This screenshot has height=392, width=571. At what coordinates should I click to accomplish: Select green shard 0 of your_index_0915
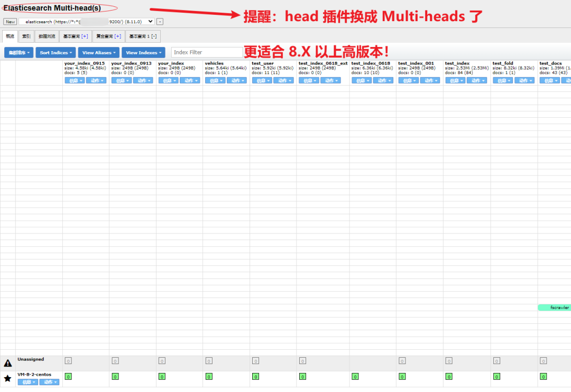click(68, 376)
